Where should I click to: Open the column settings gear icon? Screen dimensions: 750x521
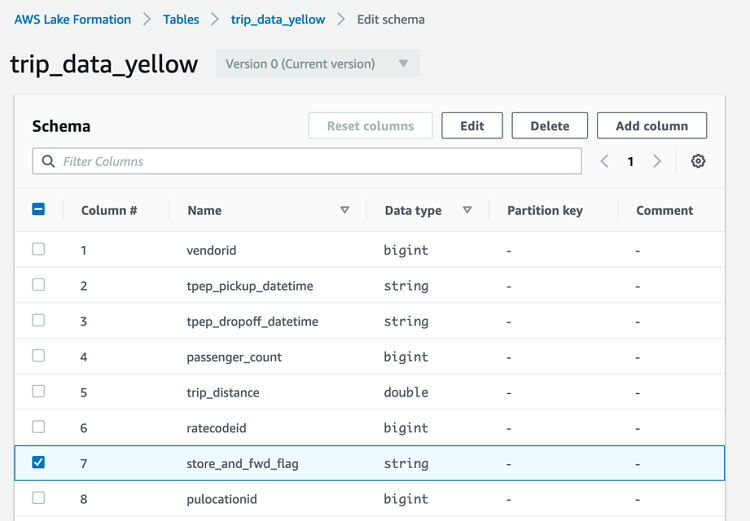point(698,161)
